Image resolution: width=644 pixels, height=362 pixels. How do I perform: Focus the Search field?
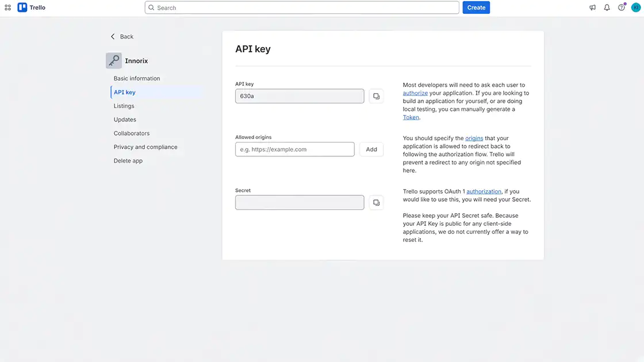pos(302,7)
